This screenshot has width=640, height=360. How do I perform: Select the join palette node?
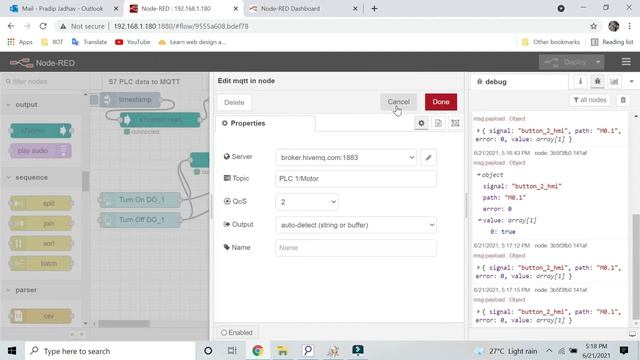point(40,223)
